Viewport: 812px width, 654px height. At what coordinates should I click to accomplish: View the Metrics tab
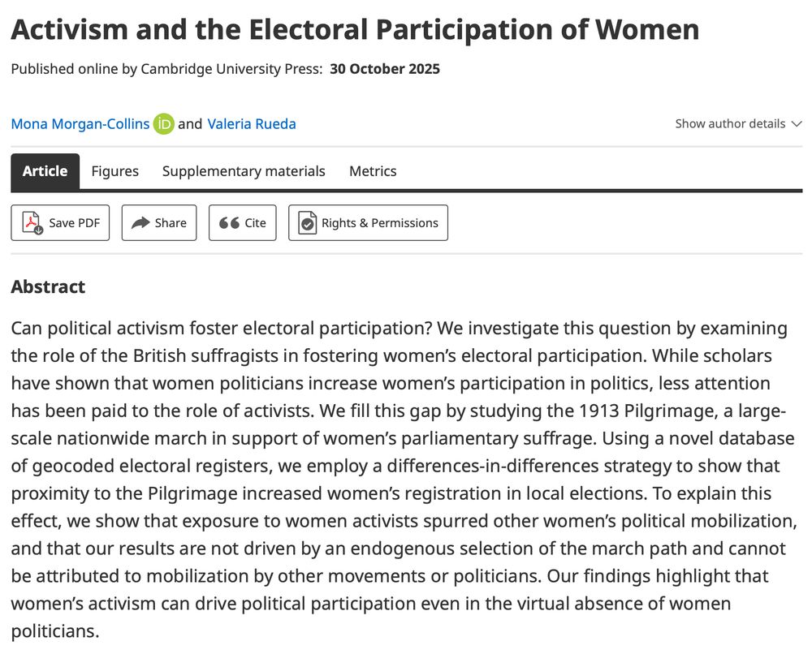pyautogui.click(x=373, y=171)
